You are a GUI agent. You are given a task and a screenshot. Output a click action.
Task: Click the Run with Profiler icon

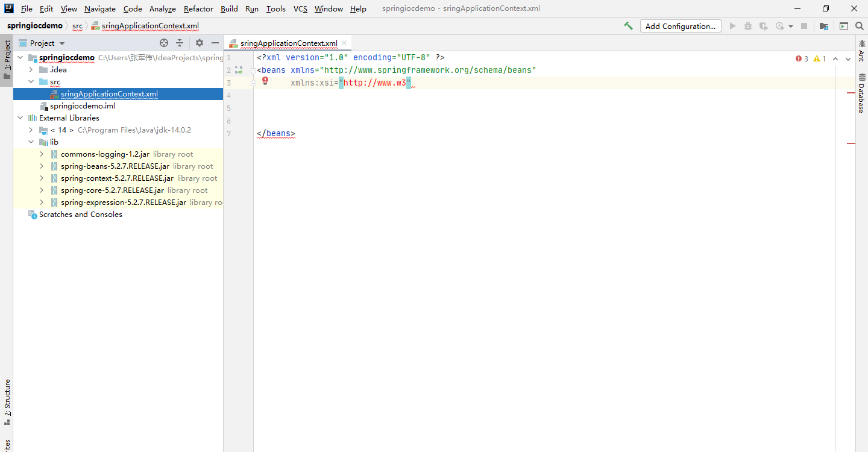[780, 26]
